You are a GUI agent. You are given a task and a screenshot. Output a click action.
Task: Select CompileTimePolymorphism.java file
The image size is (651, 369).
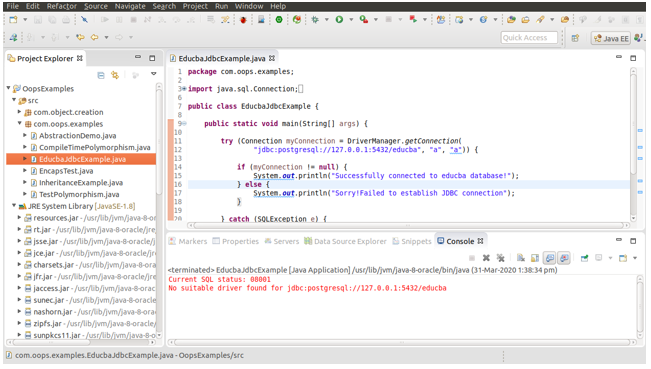[94, 147]
